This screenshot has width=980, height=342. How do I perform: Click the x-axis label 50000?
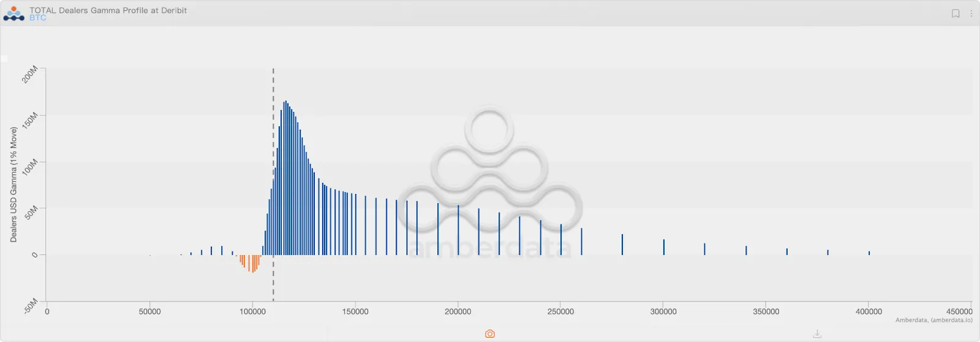pos(149,311)
